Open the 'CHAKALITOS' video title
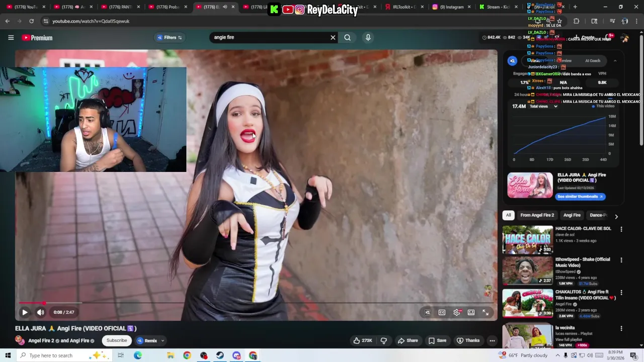 click(x=585, y=295)
